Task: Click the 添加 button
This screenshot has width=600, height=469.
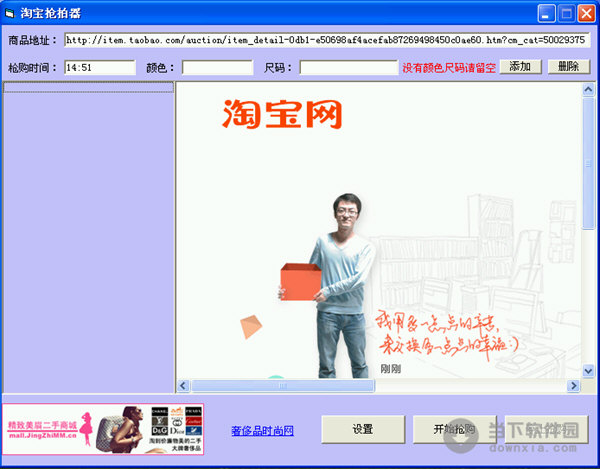Action: [x=520, y=67]
